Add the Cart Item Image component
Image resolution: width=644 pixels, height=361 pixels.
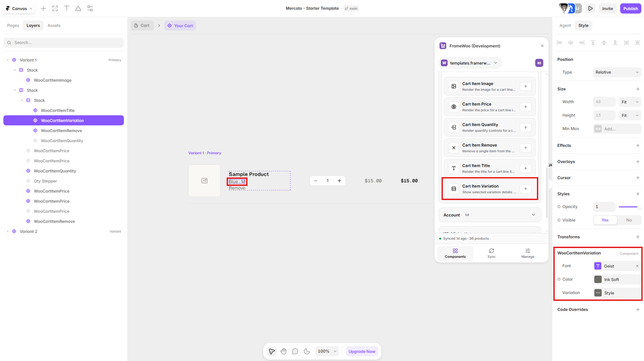(525, 86)
